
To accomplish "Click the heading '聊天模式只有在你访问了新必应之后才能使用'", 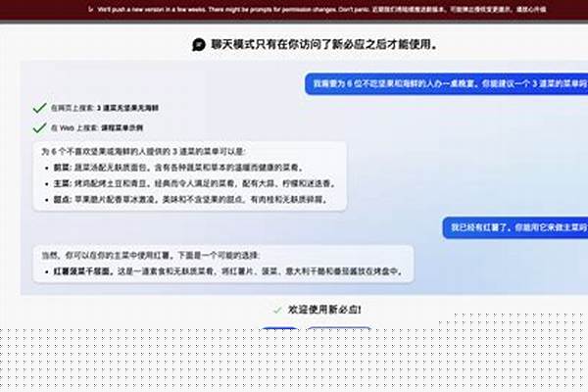I will (x=324, y=45).
